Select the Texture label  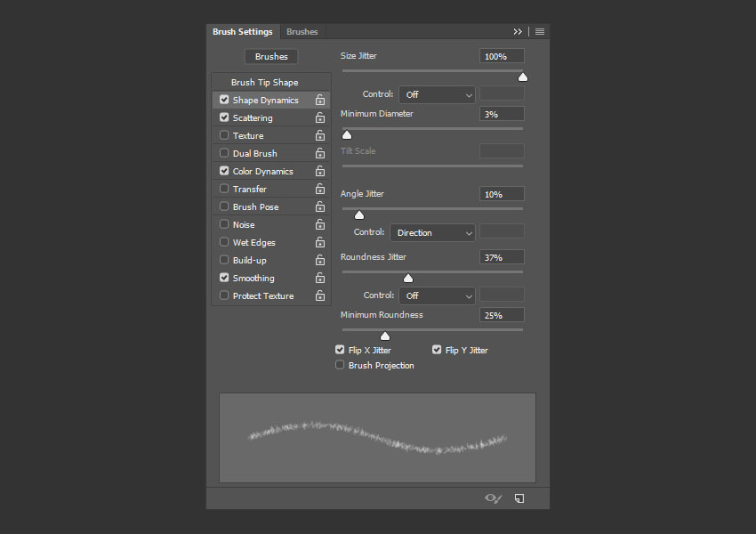[x=248, y=136]
